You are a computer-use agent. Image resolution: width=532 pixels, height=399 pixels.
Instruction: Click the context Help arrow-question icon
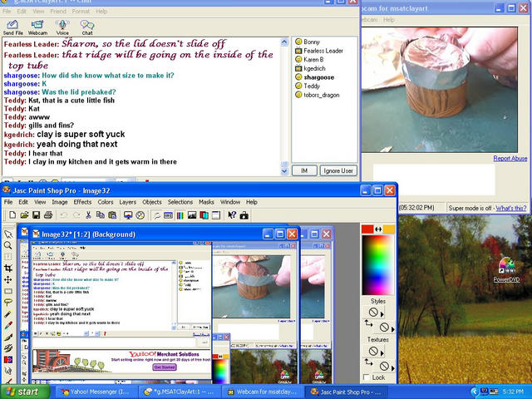point(232,215)
